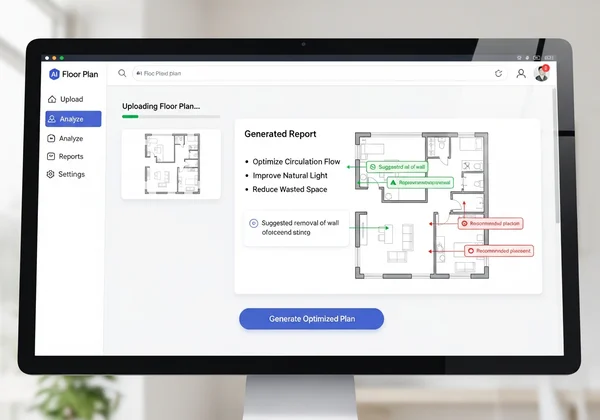This screenshot has width=600, height=420.
Task: Click the Upload house icon
Action: click(x=52, y=99)
